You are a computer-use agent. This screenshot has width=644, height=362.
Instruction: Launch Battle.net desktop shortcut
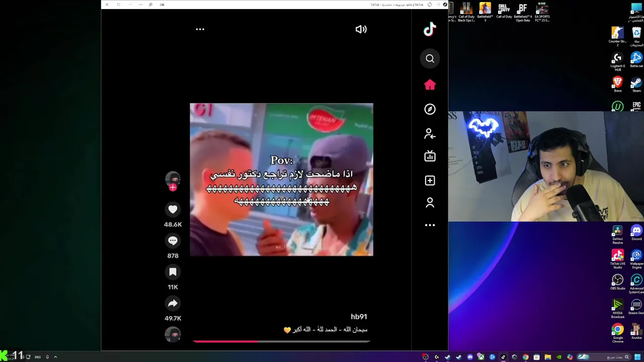pos(636,60)
